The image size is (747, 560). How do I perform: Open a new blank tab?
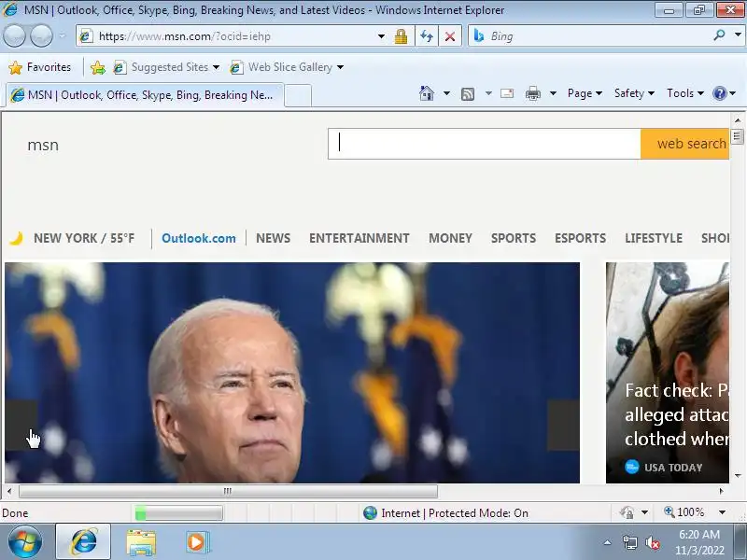pyautogui.click(x=298, y=96)
